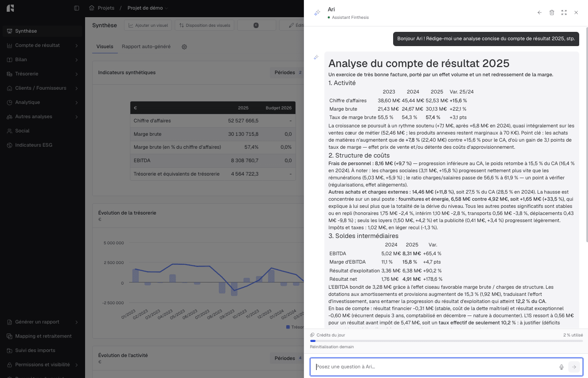Open the Social section
The width and height of the screenshot is (588, 378).
coord(42,131)
